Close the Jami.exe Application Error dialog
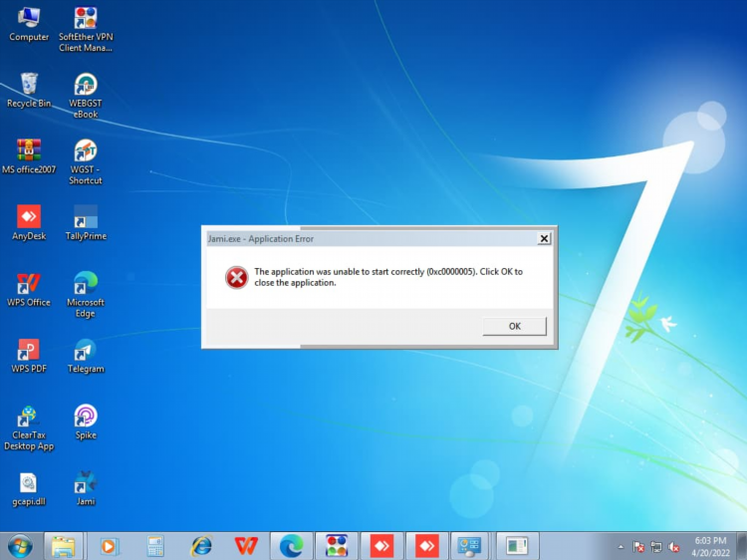The image size is (747, 560). 544,238
